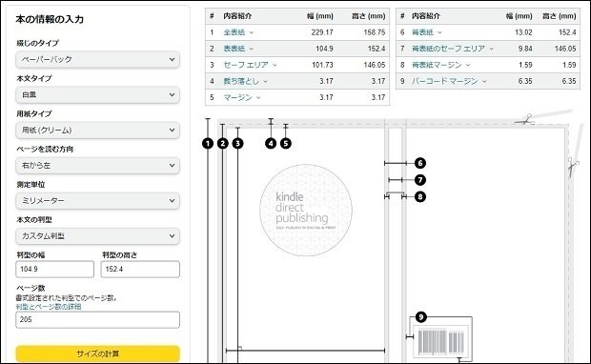Viewport: 591px width, 364px height.
Task: Expand the 背表紙 row in the table
Action: pyautogui.click(x=427, y=32)
